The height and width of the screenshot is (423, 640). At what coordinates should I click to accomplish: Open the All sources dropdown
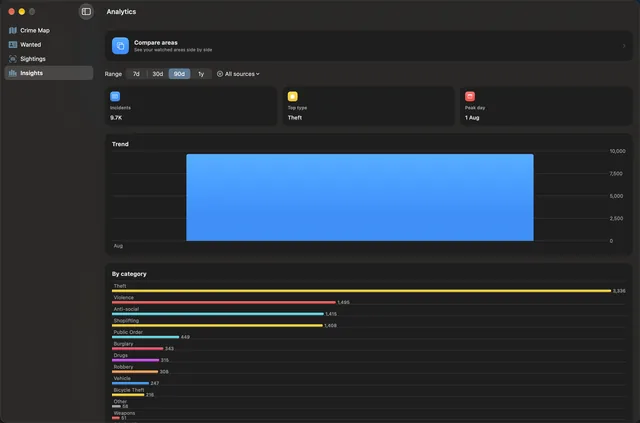(x=238, y=74)
